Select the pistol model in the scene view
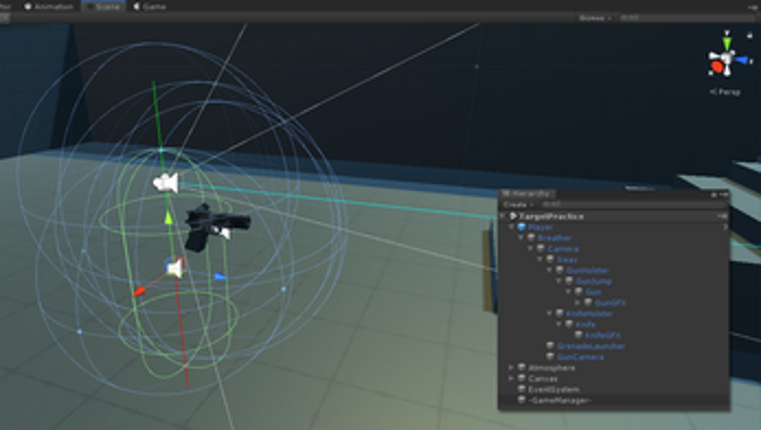Screen dimensions: 761x430 pyautogui.click(x=216, y=227)
